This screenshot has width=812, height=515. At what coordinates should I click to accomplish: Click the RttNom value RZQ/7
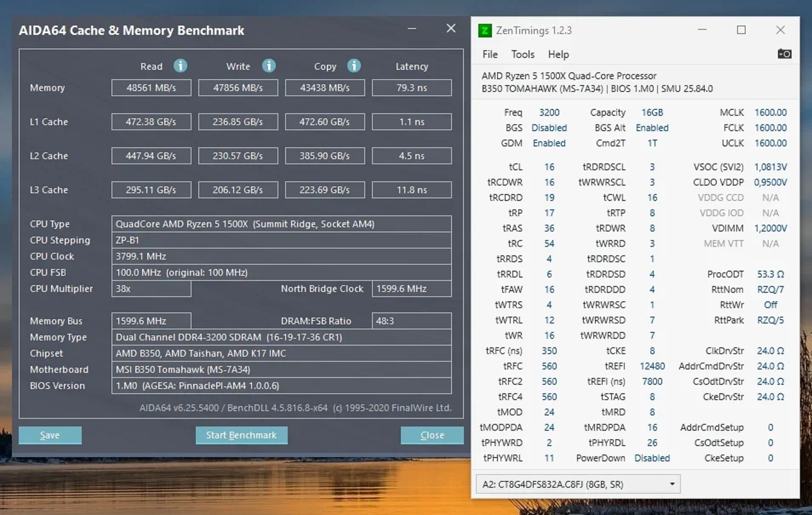(770, 289)
